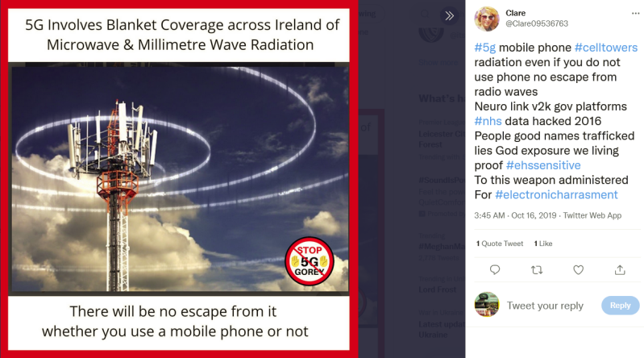
Task: Open Clare's profile avatar
Action: 487,19
